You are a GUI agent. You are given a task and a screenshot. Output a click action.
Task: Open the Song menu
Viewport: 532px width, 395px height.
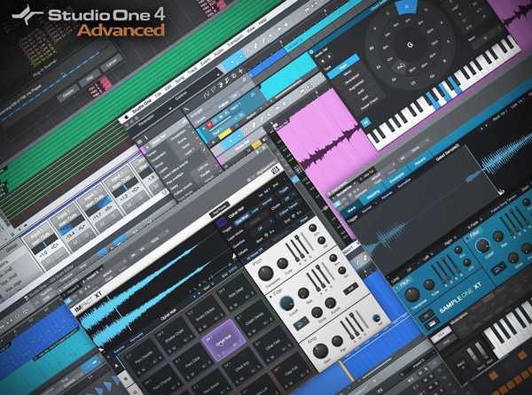tap(180, 81)
